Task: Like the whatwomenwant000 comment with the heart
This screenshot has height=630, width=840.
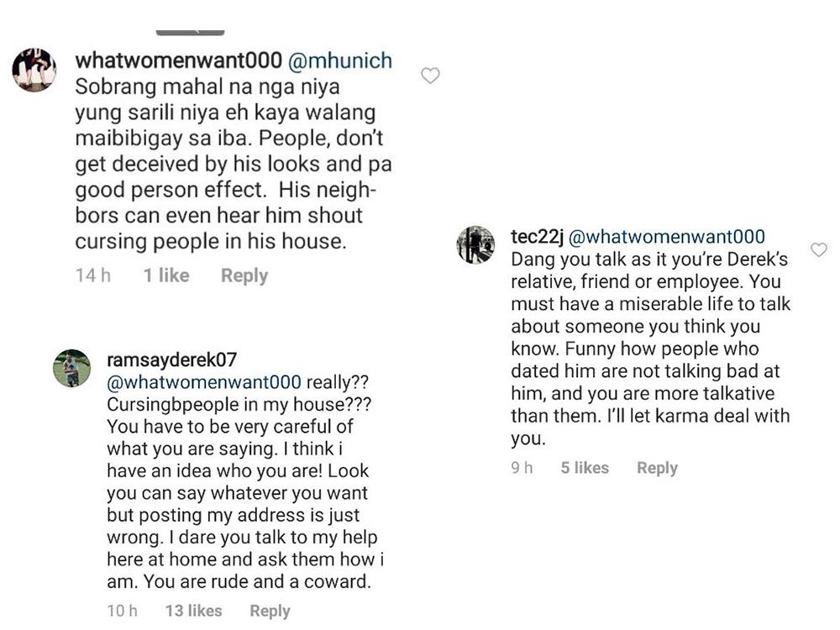Action: point(430,76)
